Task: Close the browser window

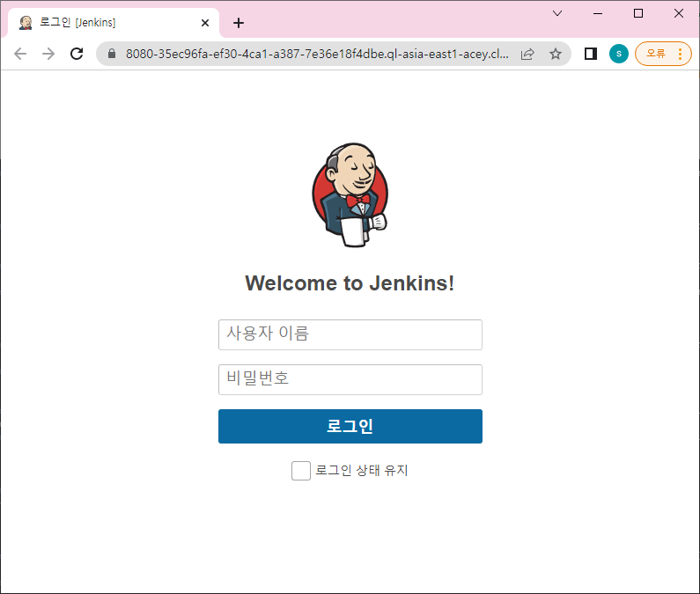Action: coord(679,13)
